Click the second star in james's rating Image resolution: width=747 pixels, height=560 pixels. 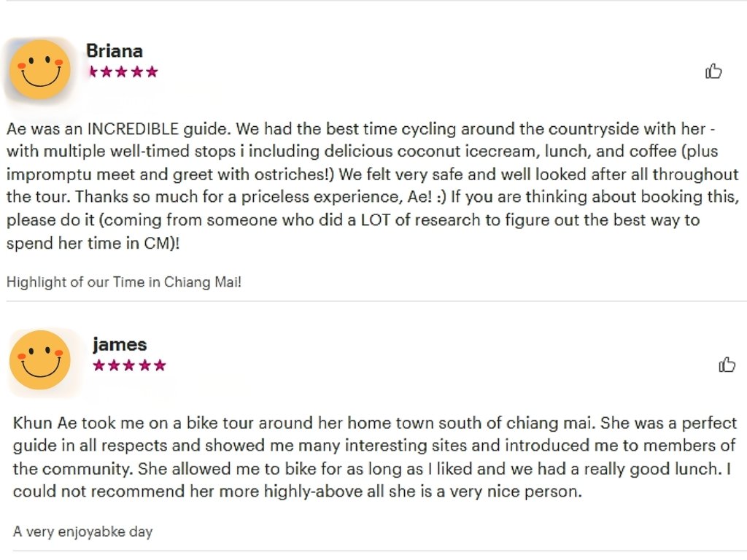tap(114, 365)
